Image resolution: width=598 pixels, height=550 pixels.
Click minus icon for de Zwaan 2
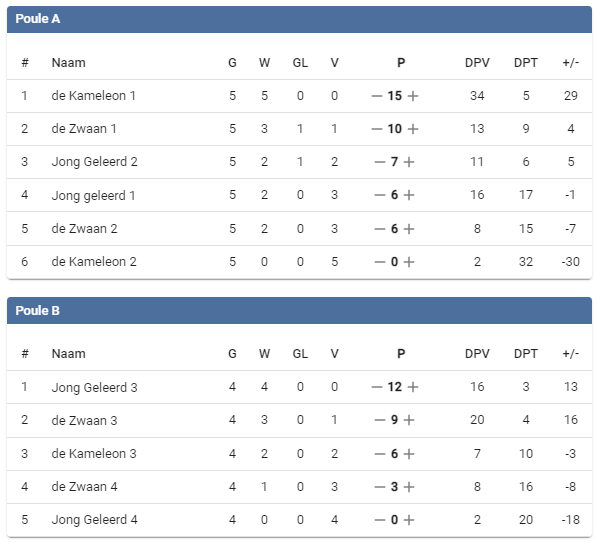tap(380, 229)
